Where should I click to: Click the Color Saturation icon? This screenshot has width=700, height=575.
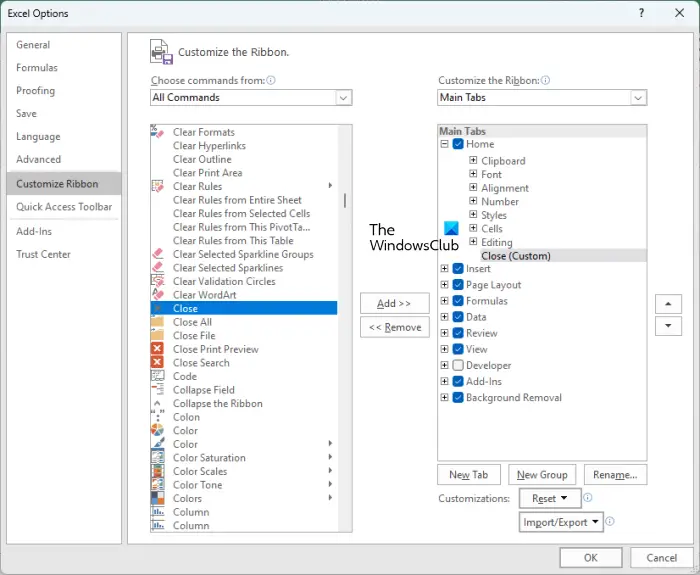click(x=157, y=458)
